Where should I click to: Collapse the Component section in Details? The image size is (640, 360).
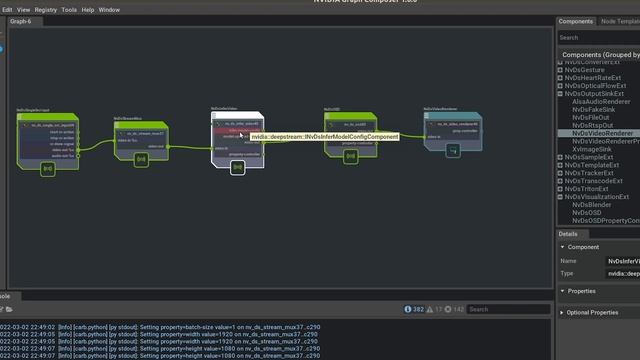pyautogui.click(x=562, y=247)
